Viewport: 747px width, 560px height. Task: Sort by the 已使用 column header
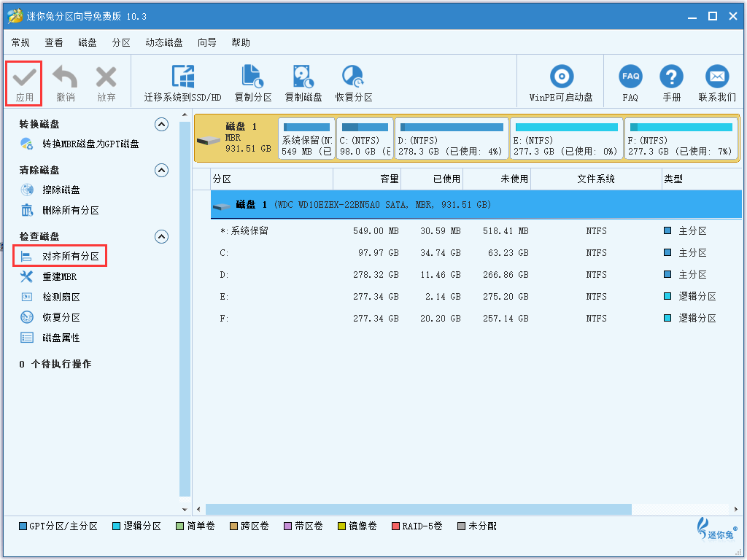pos(432,179)
